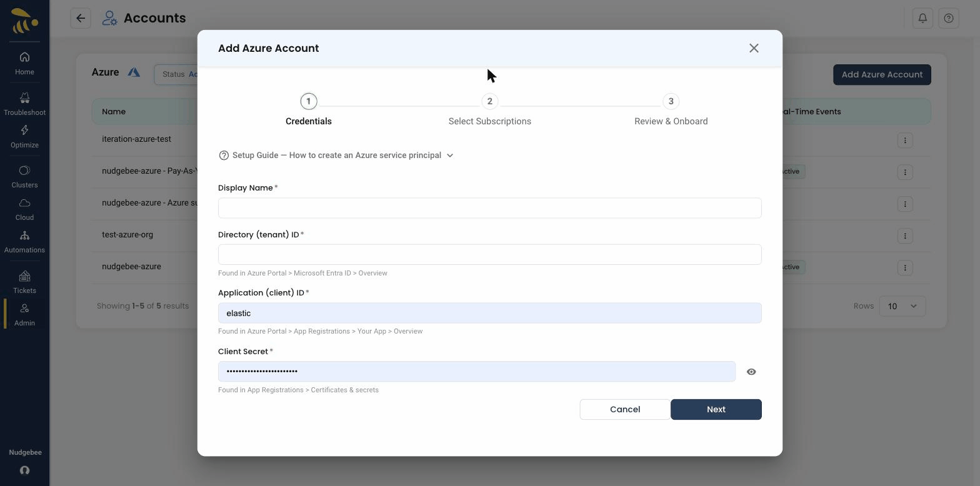Click the Cancel button
Viewport: 980px width, 486px height.
[x=625, y=410]
